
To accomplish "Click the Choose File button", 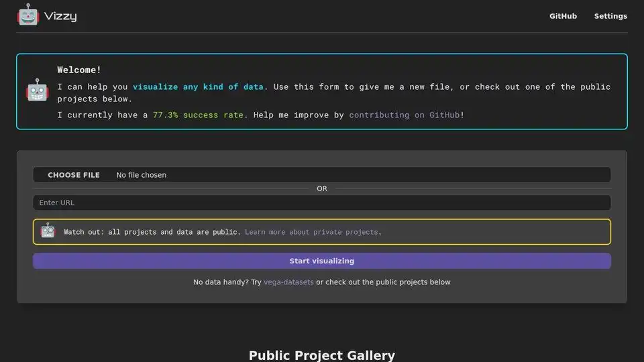I will click(74, 175).
